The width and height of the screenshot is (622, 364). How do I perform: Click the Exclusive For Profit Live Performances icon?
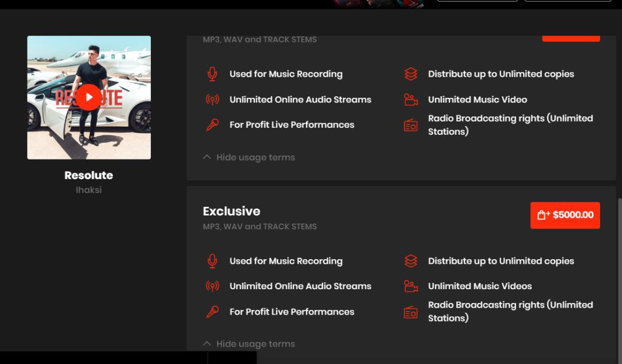pyautogui.click(x=213, y=312)
